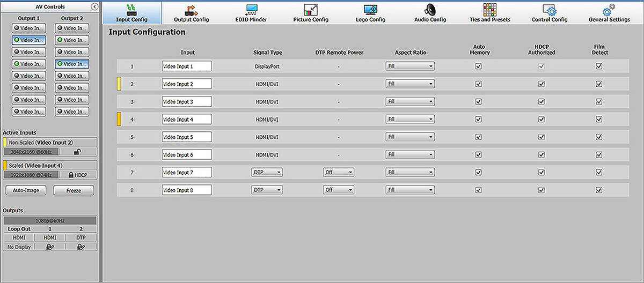Viewport: 644px width, 283px height.
Task: Select Output 2's second Video In button
Action: point(72,40)
